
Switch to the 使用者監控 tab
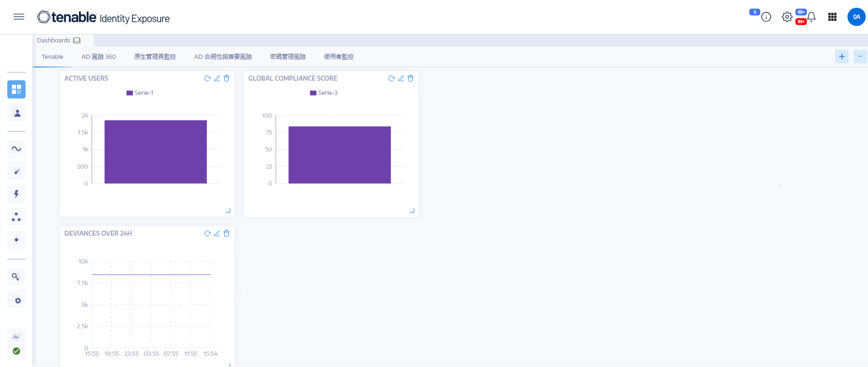tap(339, 57)
